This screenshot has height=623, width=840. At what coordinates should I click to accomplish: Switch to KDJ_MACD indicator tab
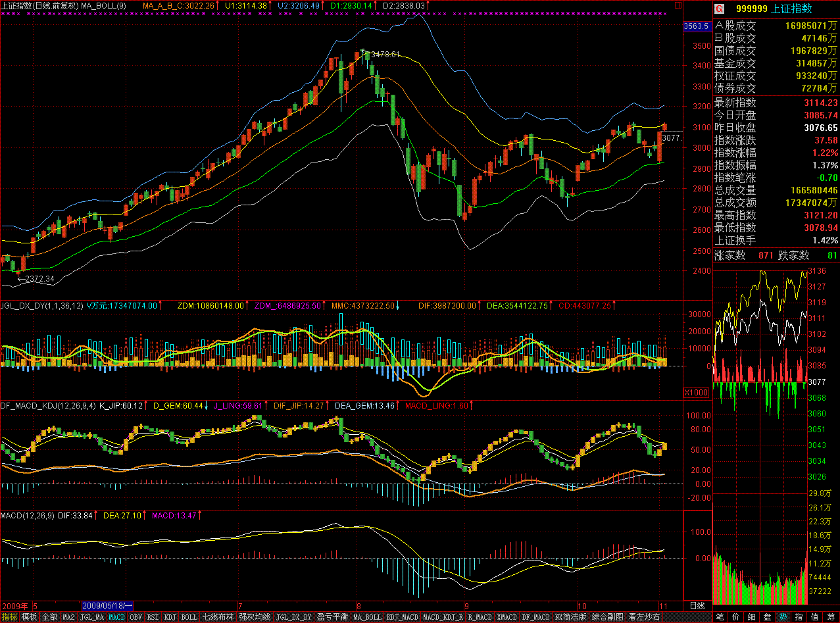coord(402,617)
